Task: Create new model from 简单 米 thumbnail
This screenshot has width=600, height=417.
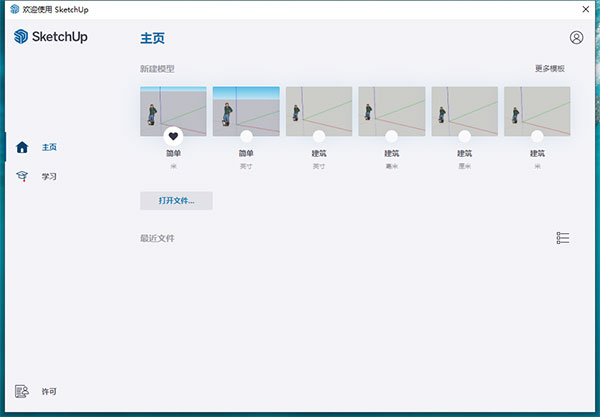Action: pyautogui.click(x=173, y=108)
